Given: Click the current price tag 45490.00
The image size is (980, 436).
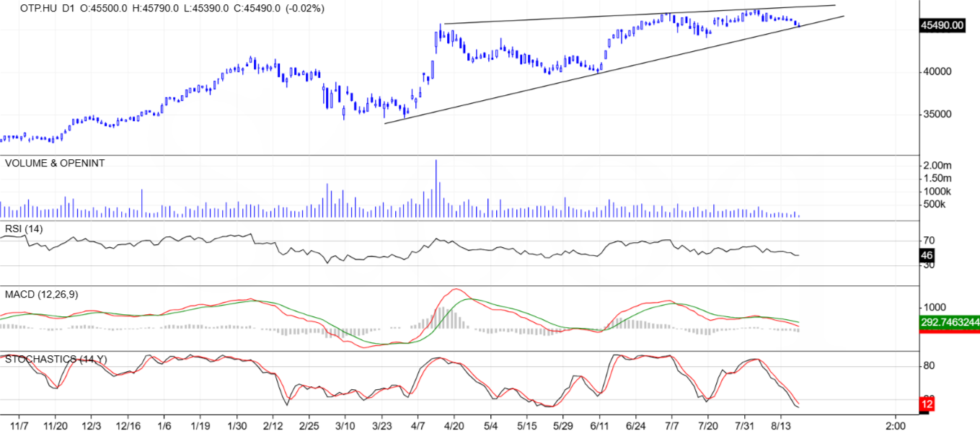Looking at the screenshot, I should click(942, 25).
